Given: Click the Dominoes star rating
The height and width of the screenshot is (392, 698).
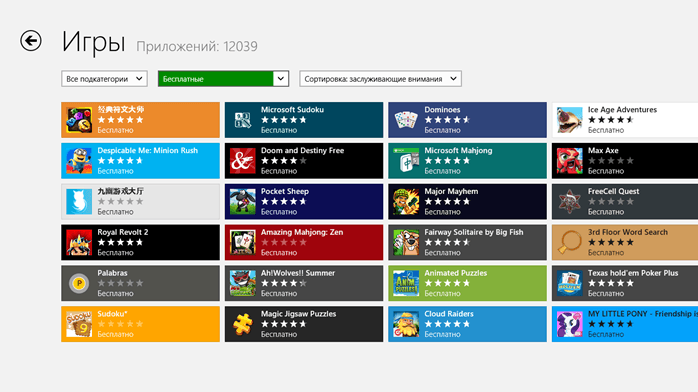Looking at the screenshot, I should (447, 120).
